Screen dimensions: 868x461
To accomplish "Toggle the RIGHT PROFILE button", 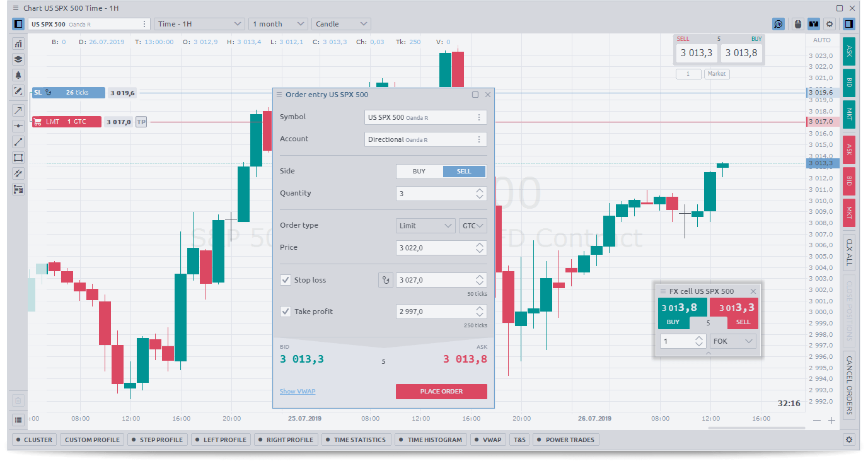I will click(286, 440).
